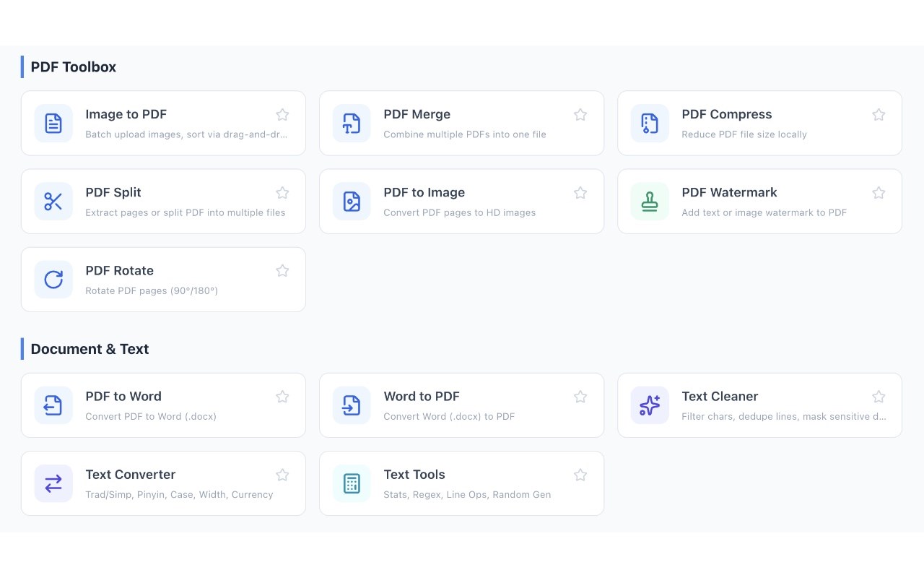
Task: Select the Text Cleaner sparkle icon
Action: [650, 405]
